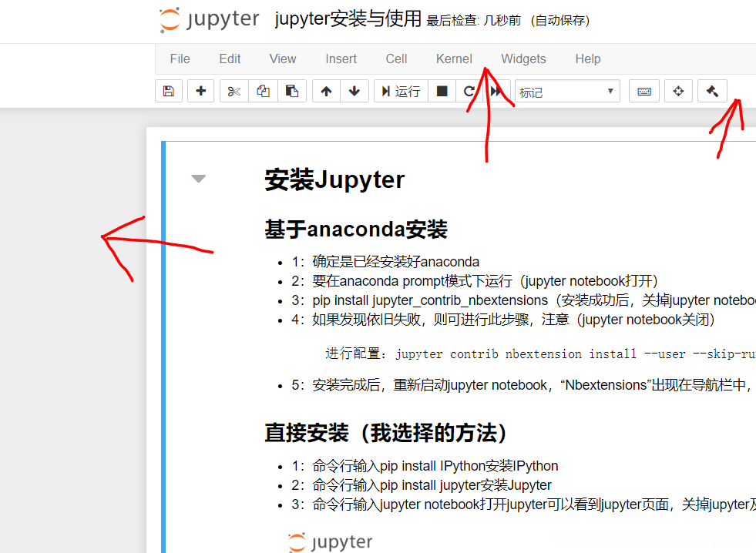This screenshot has height=553, width=756.
Task: Collapse the 安装Jupyter heading section triangle
Action: (199, 179)
